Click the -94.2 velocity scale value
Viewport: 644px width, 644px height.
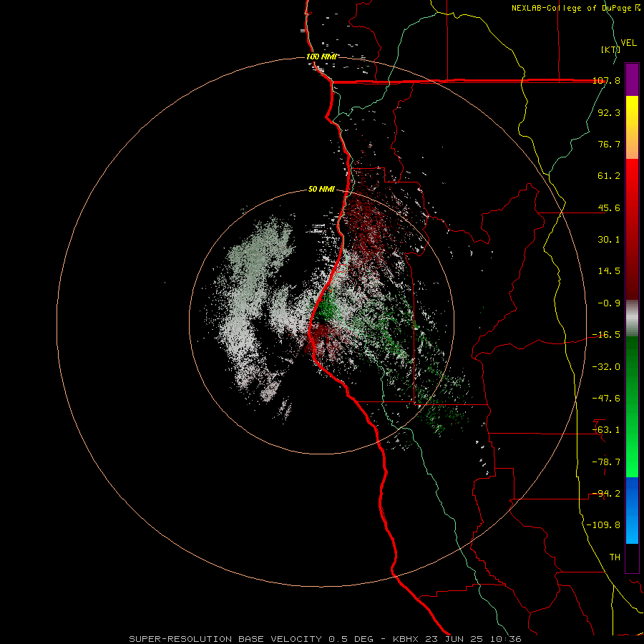click(606, 494)
